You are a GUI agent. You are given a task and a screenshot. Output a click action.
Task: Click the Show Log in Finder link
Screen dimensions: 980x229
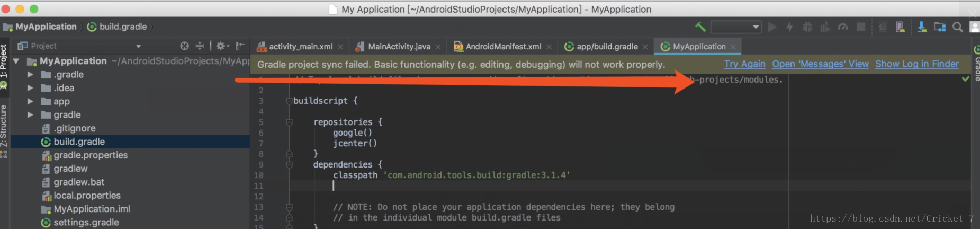(x=916, y=64)
